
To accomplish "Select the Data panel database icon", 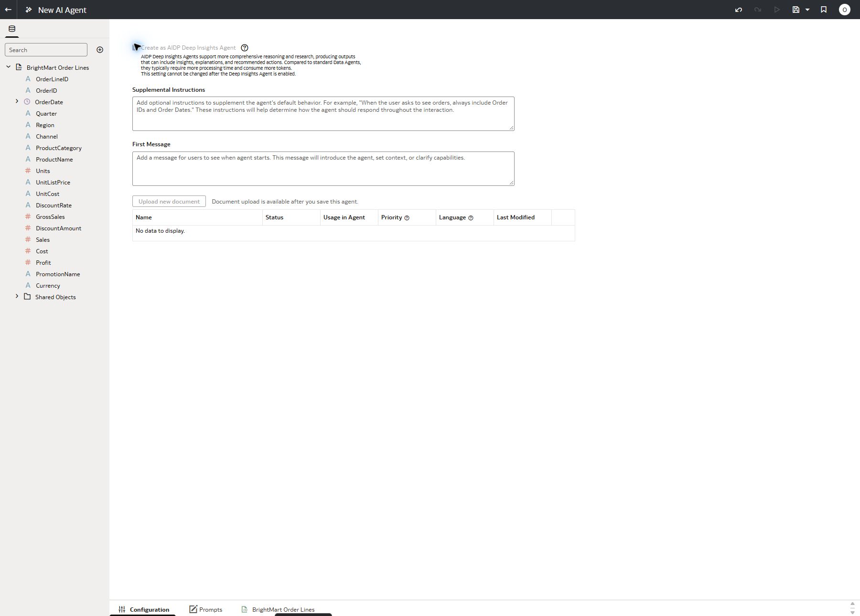I will (12, 29).
